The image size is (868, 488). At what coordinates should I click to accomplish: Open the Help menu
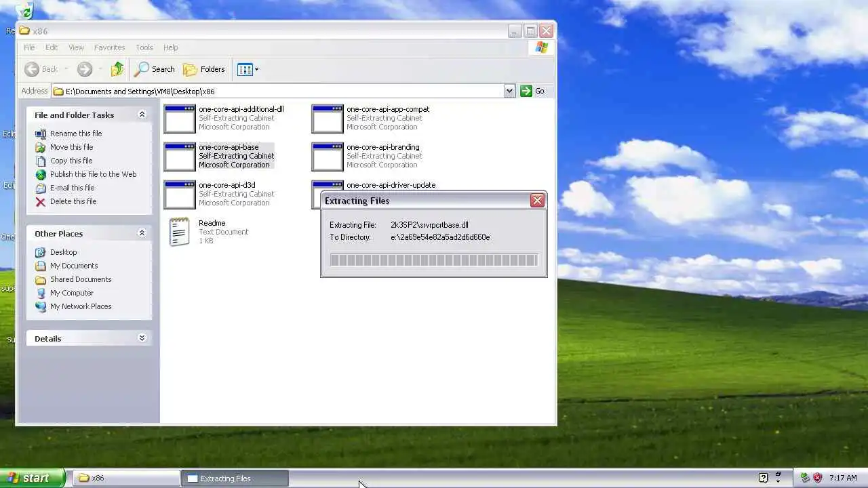[x=171, y=47]
